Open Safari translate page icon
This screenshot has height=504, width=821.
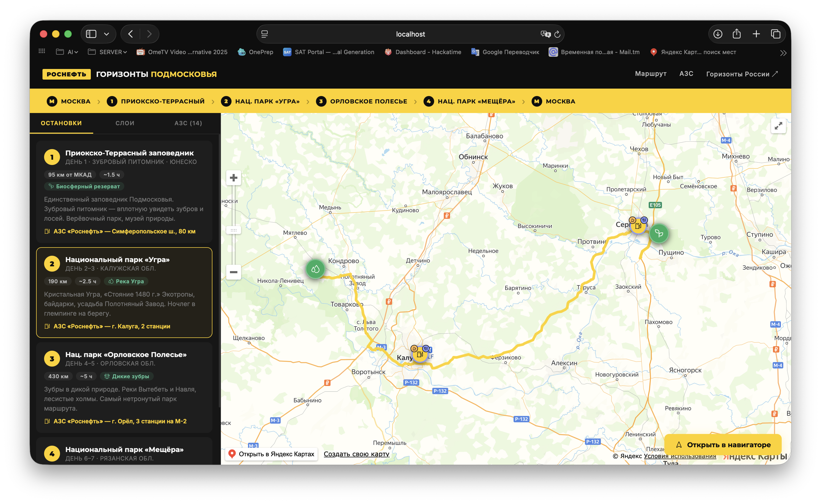pos(545,34)
